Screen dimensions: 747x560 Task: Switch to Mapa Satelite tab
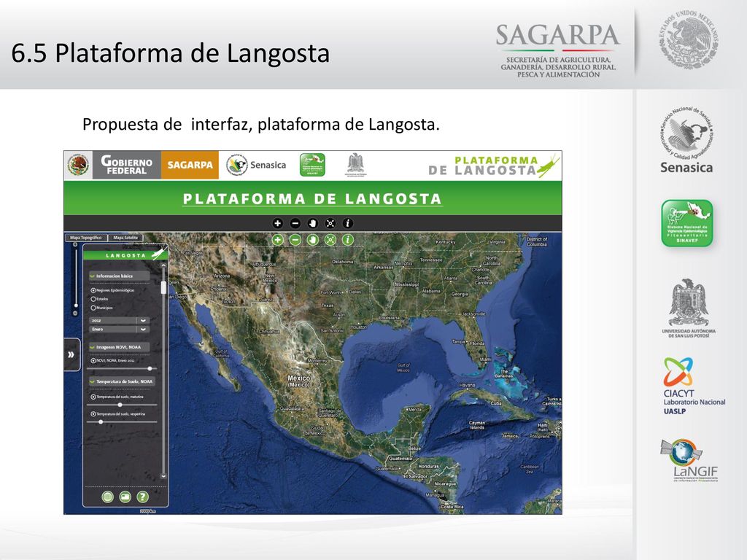click(125, 238)
